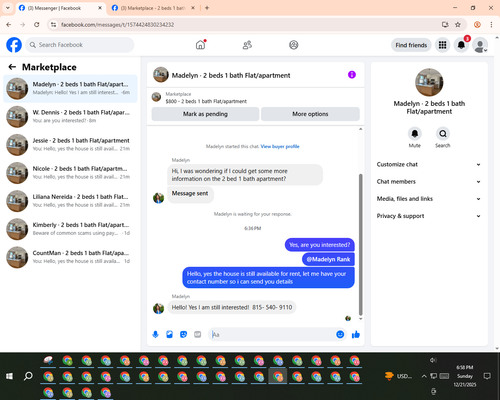Open the Windows Start menu
500x400 pixels.
coord(9,376)
